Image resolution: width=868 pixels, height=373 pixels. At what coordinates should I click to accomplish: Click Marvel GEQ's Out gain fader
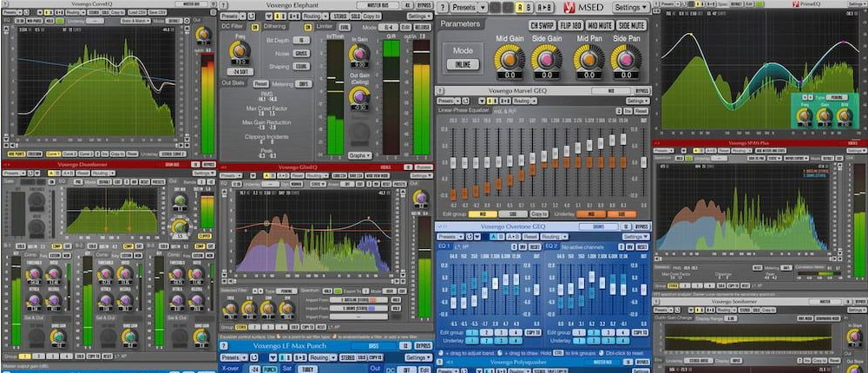pos(643,163)
